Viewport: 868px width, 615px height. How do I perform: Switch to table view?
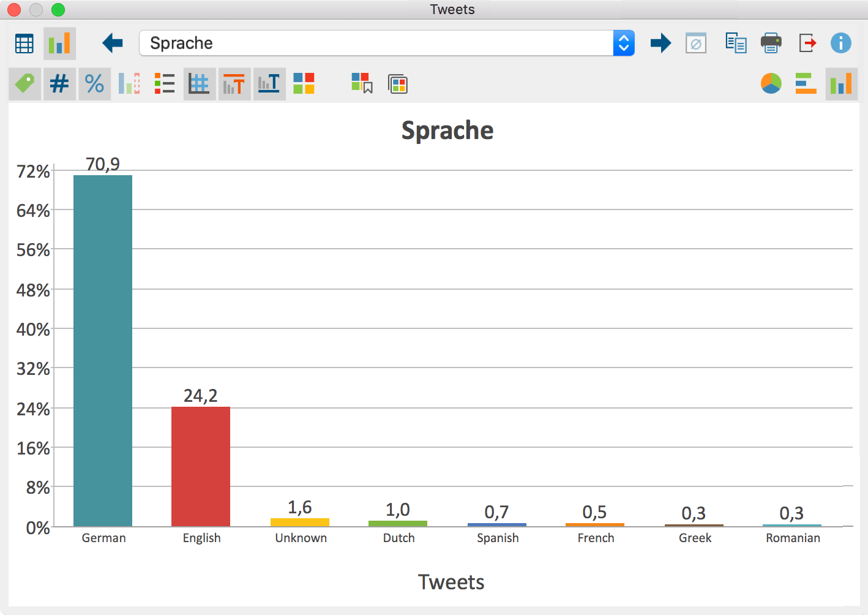(x=24, y=43)
